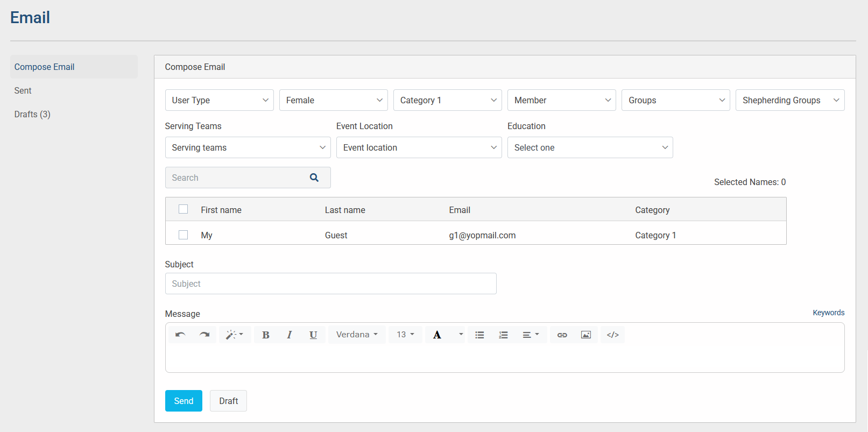Apply italic formatting in message editor
Screen dimensions: 868x432
point(290,335)
